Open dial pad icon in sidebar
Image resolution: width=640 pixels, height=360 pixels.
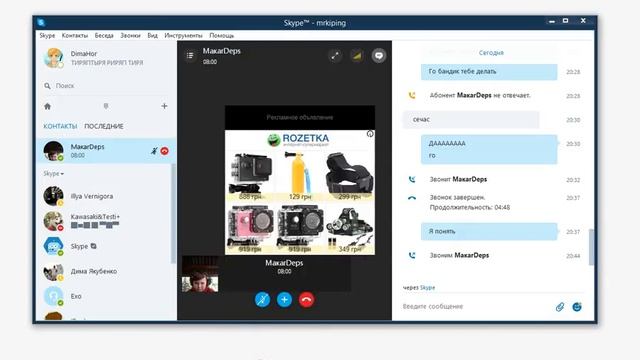[106, 106]
